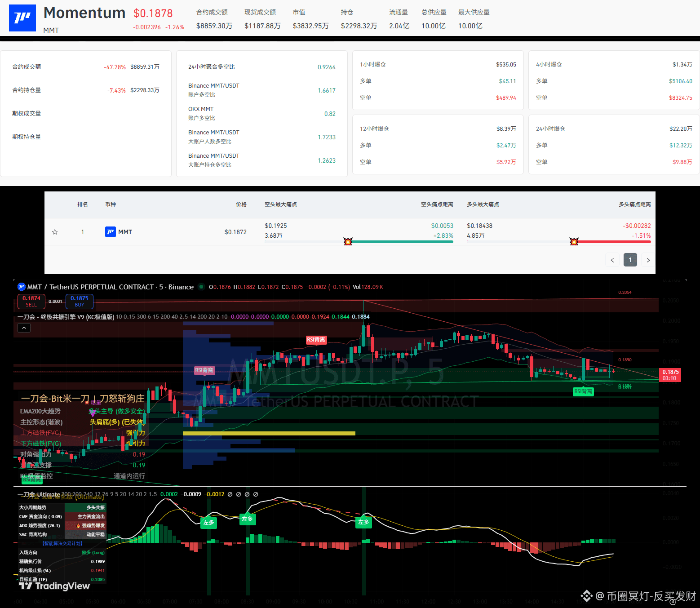Screen dimensions: 700x608
Task: Click the MMT symbol icon in chart header
Action: pos(21,287)
